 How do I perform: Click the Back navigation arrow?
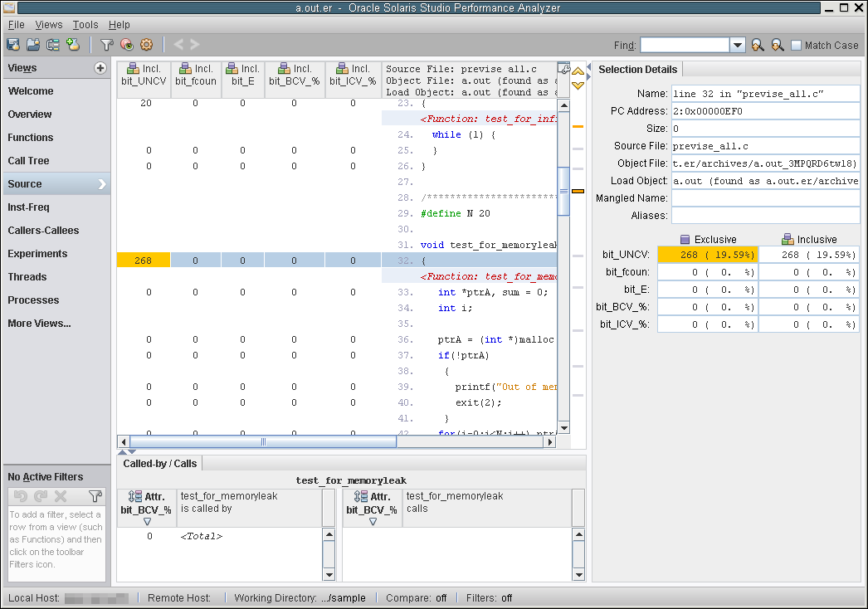click(178, 45)
